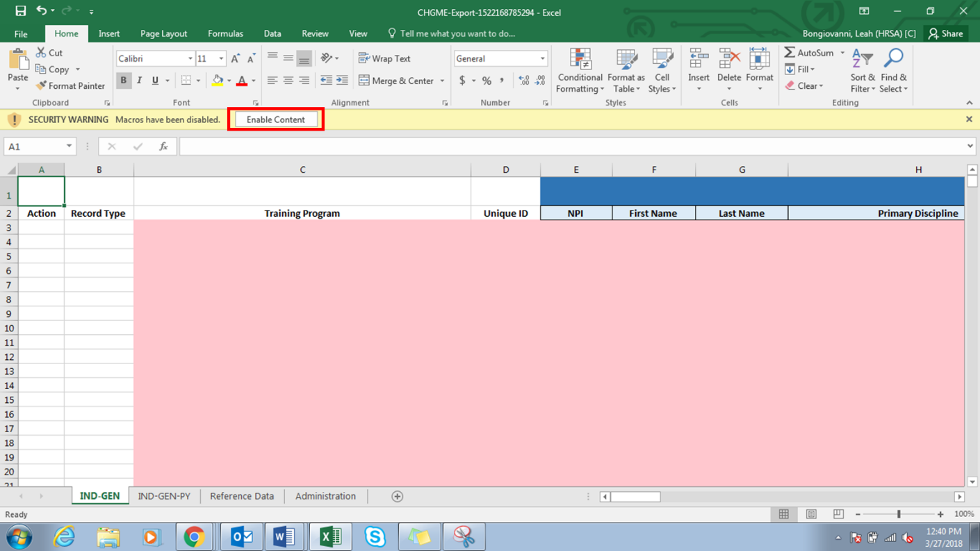
Task: Toggle Bold formatting
Action: click(124, 81)
